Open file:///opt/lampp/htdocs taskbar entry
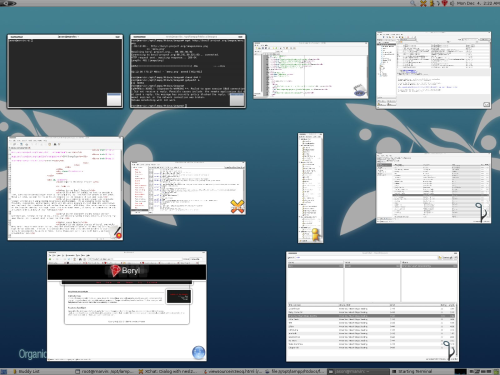500x375 pixels. pos(294,371)
